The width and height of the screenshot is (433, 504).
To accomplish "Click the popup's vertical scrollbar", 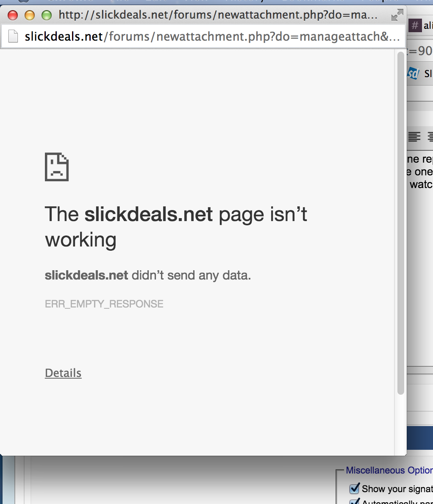I will 400,223.
